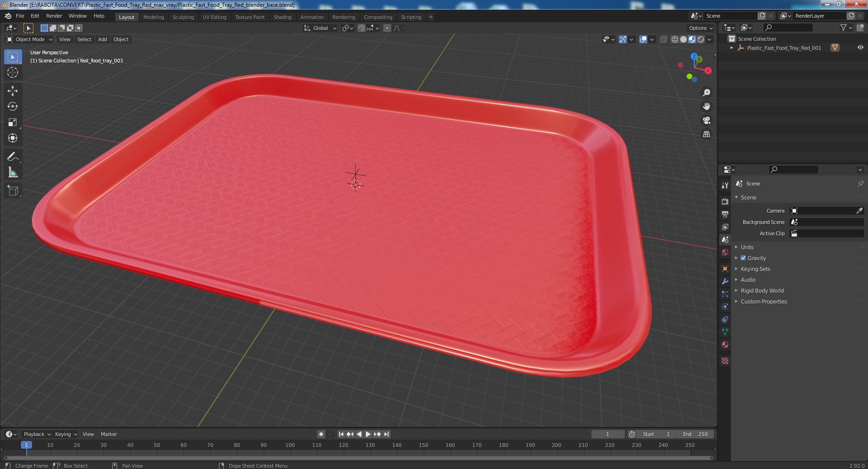
Task: Toggle camera view with the camera icon
Action: 707,120
